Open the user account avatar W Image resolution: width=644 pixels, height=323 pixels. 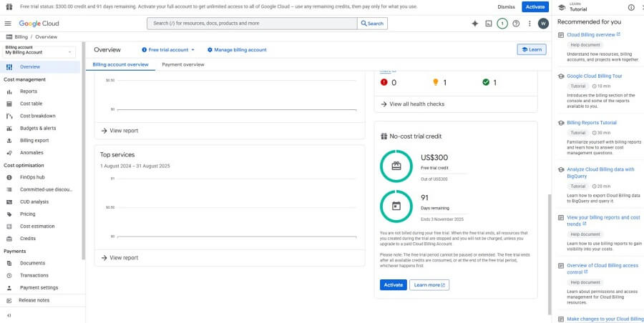pos(543,24)
